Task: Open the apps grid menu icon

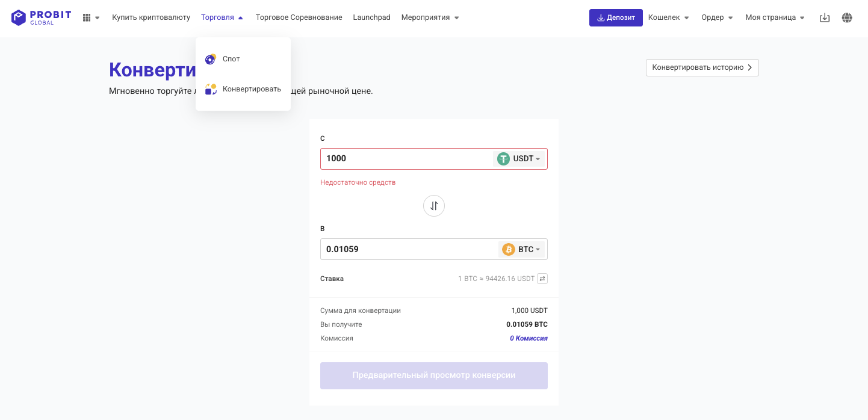Action: (87, 17)
